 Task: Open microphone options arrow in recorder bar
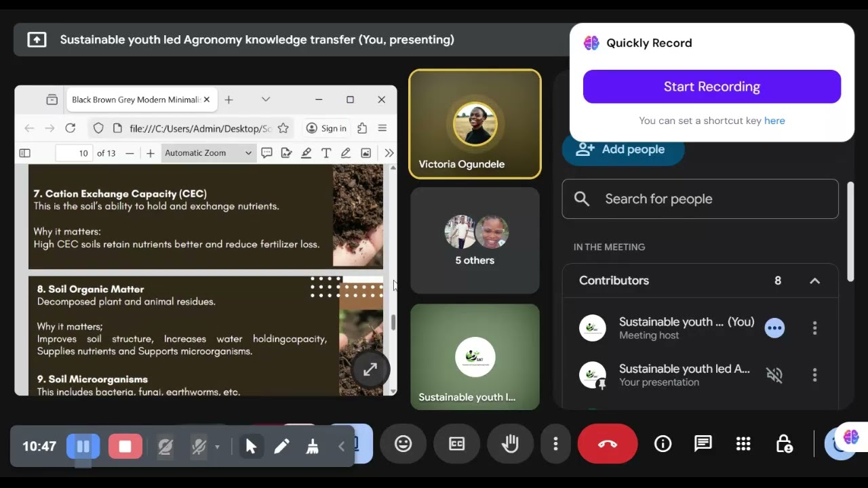click(217, 447)
